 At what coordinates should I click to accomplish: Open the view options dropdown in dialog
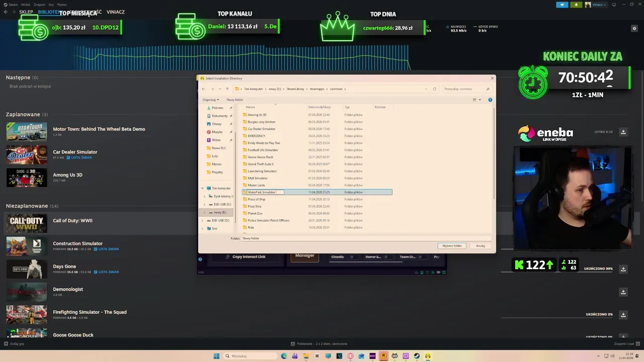point(479,100)
